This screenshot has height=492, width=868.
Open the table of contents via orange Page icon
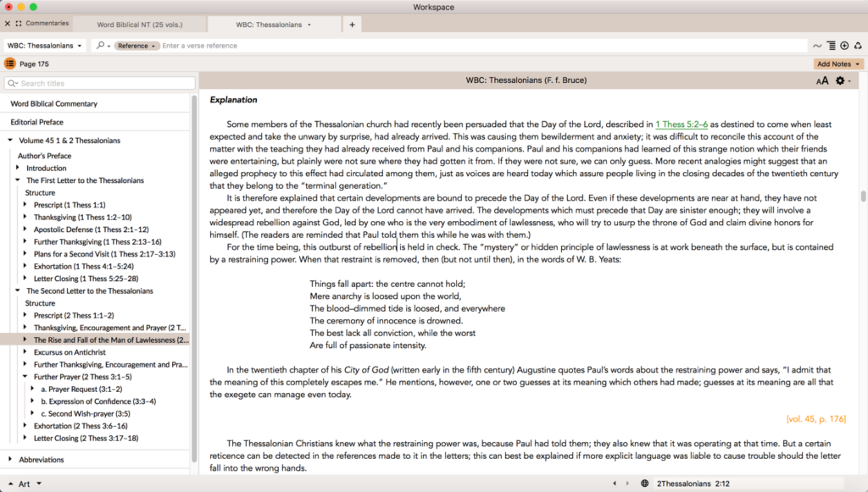8,63
